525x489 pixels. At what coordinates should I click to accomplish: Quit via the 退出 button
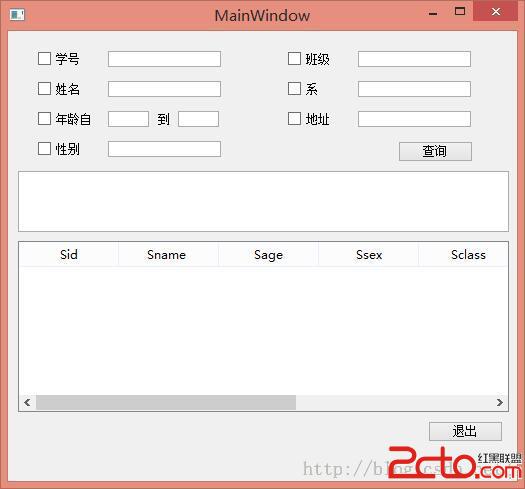[x=465, y=431]
